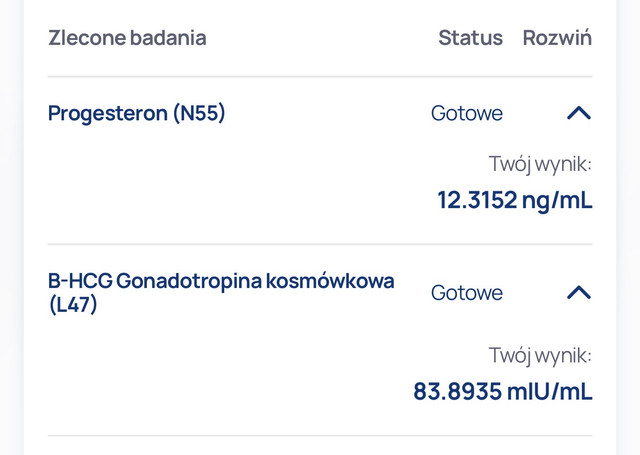Screen dimensions: 640x455
Task: Open B-HCG Gonadotropina kosmówkowa (L47) test name
Action: click(x=221, y=292)
